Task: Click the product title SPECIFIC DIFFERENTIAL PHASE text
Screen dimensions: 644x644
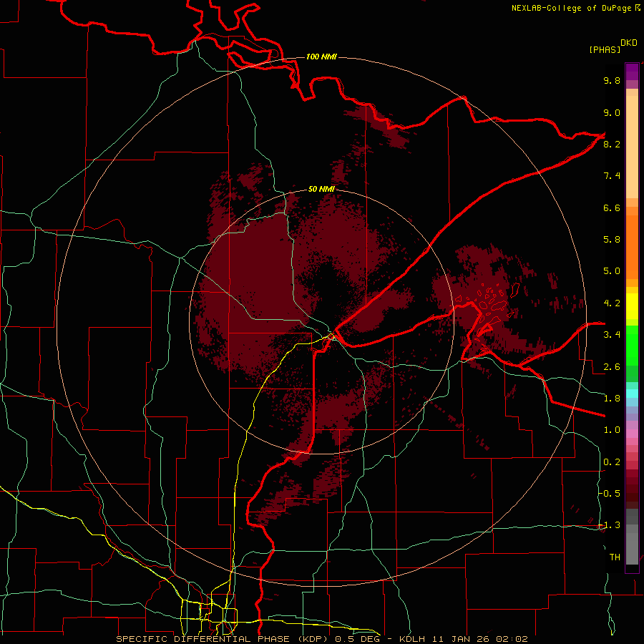Action: (203, 639)
